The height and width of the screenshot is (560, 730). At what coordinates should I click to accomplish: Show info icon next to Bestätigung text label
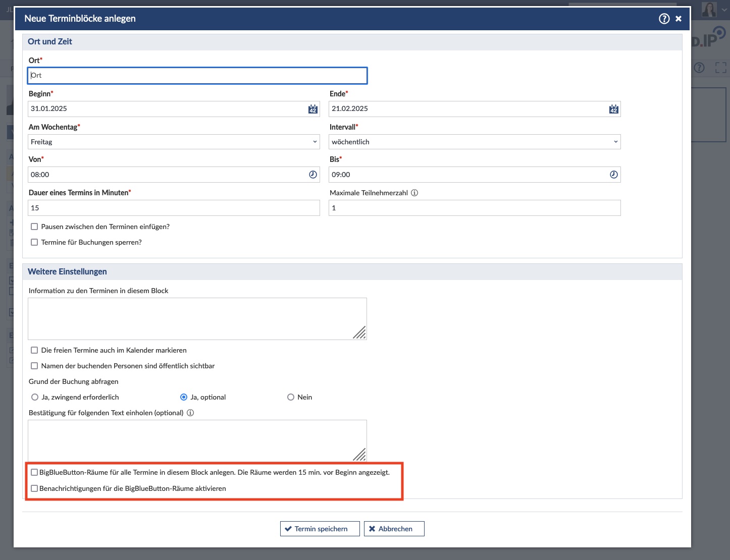[x=190, y=413]
